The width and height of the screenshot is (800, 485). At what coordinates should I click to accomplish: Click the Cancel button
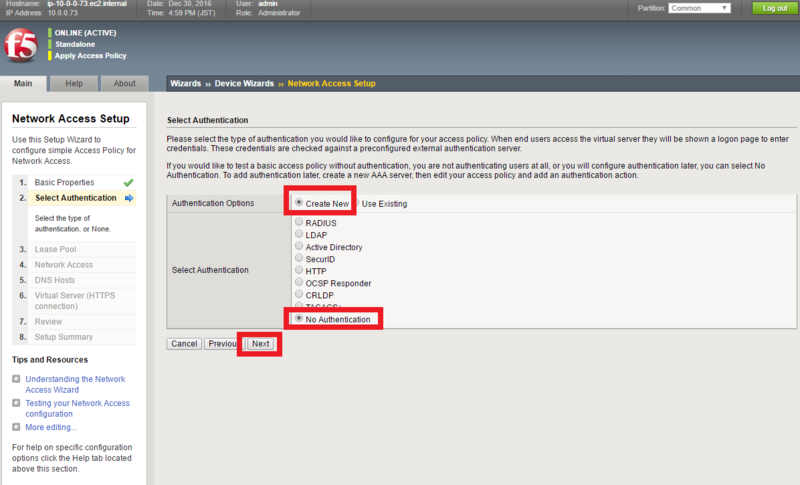(184, 344)
